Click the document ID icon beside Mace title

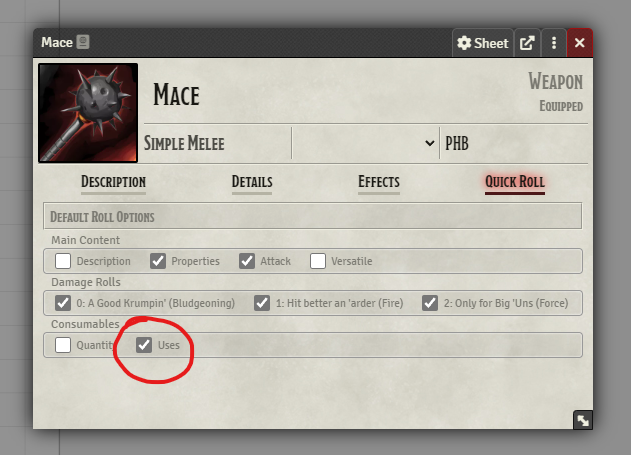83,42
